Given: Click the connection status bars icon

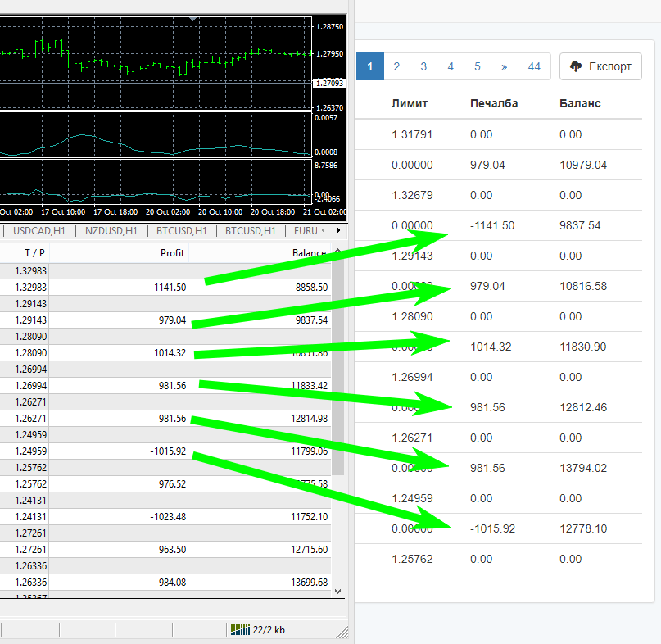Looking at the screenshot, I should pos(238,629).
